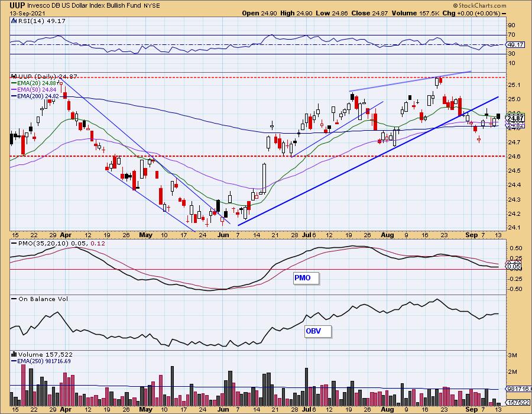The image size is (532, 414).
Task: Click the candlestick icon beside UUP (Daily)
Action: click(14, 76)
